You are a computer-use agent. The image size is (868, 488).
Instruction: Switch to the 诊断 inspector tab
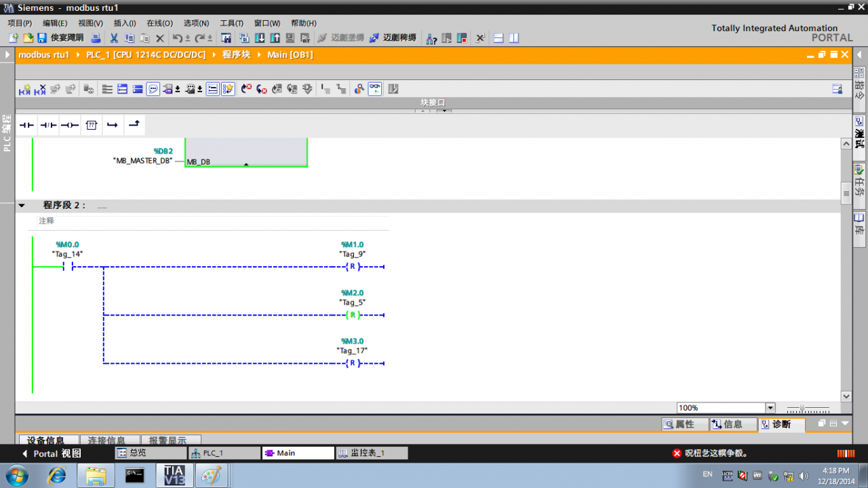781,424
